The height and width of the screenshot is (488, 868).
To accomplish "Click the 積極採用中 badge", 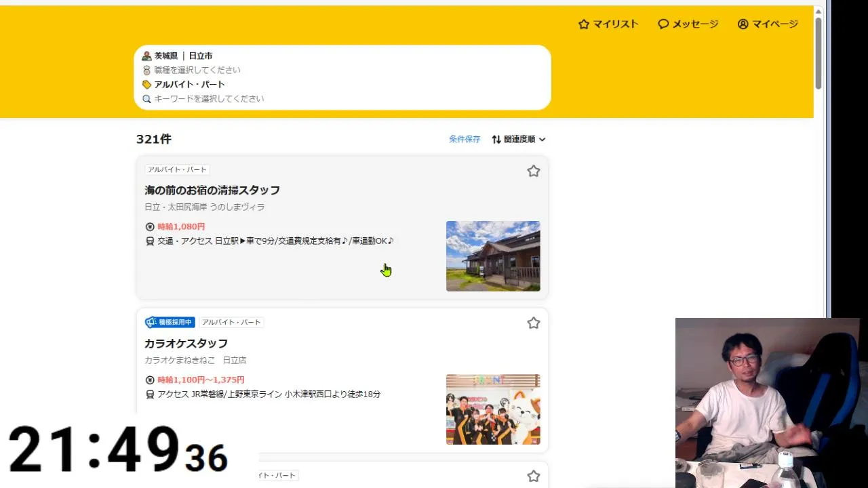I will (170, 322).
